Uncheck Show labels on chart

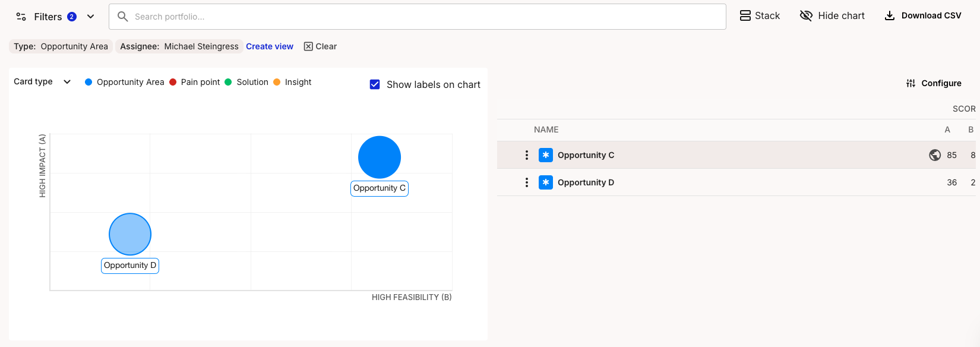click(x=375, y=84)
